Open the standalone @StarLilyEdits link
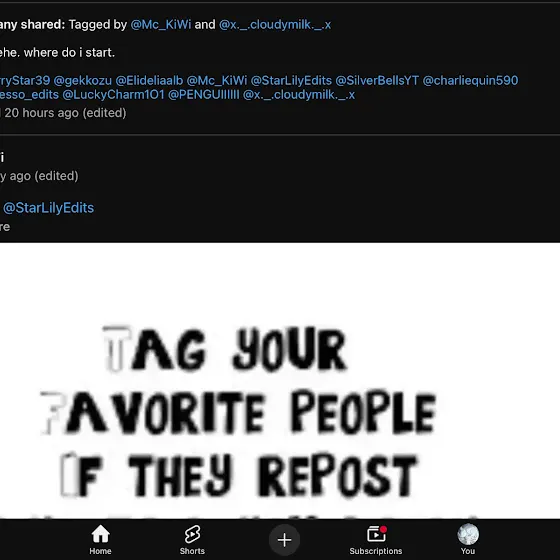This screenshot has height=560, width=560. (49, 208)
